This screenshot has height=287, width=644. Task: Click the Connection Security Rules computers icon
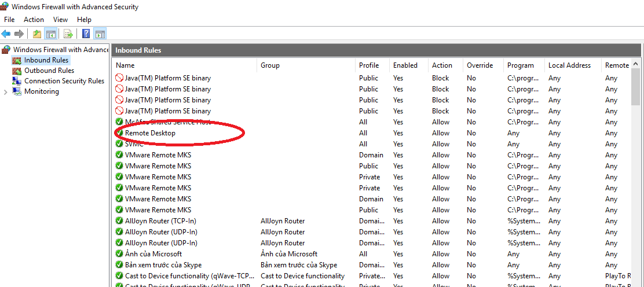[17, 81]
